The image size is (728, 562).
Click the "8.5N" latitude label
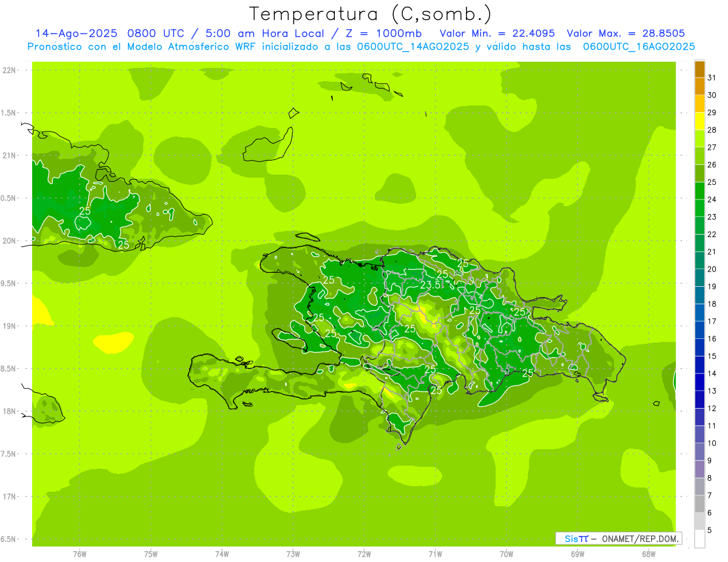[x=10, y=369]
